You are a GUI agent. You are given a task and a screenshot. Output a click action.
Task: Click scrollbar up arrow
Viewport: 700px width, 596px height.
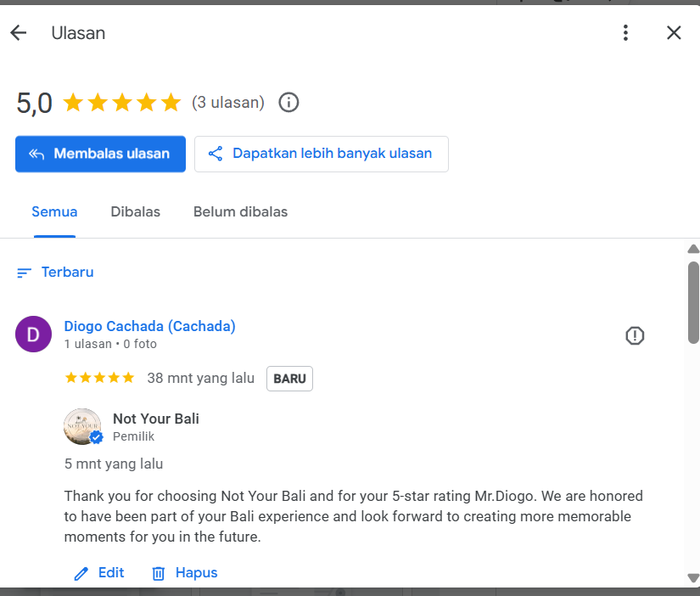pyautogui.click(x=693, y=249)
